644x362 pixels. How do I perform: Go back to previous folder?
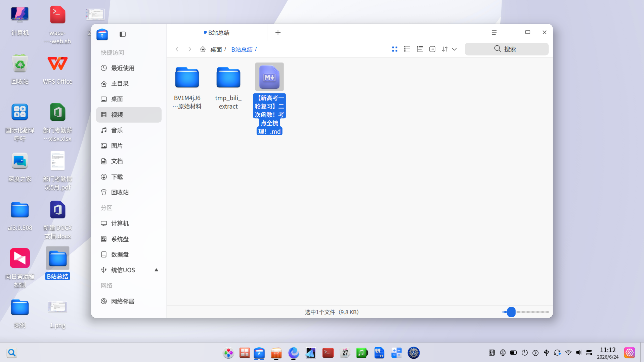click(177, 49)
